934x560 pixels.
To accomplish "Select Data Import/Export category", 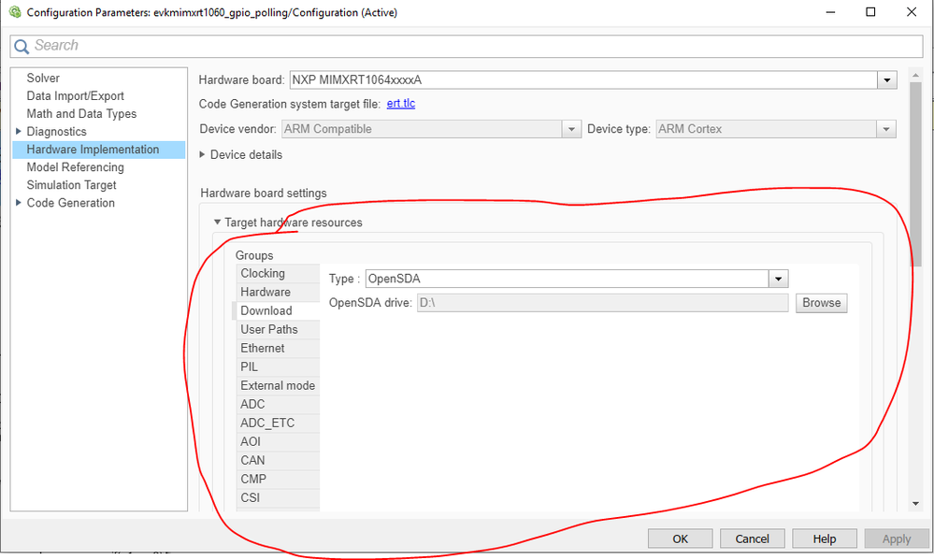I will [75, 96].
